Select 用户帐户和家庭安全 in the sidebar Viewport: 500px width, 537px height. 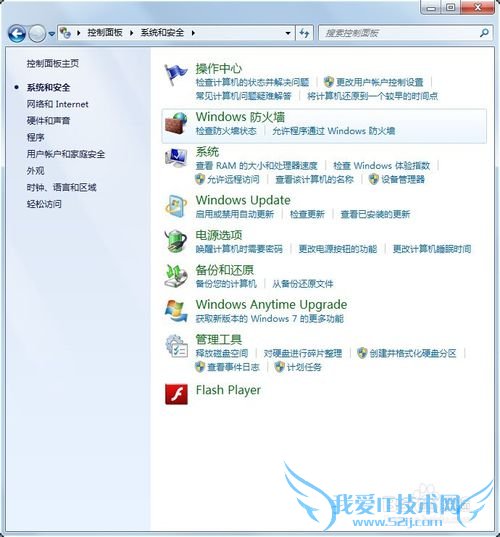tap(66, 154)
